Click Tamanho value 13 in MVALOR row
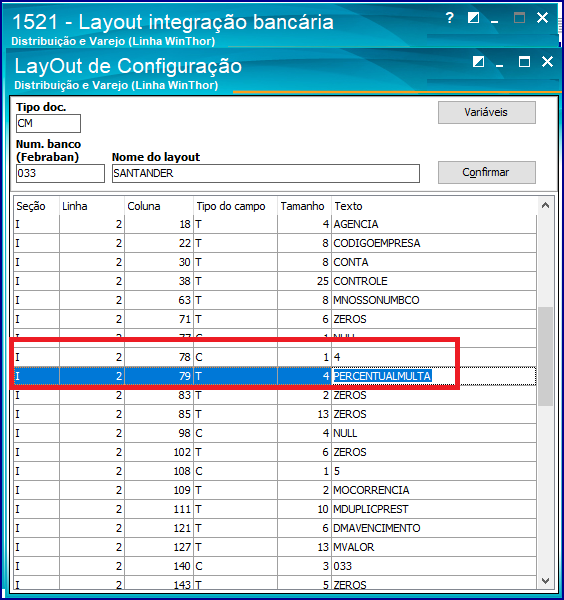 click(x=304, y=547)
